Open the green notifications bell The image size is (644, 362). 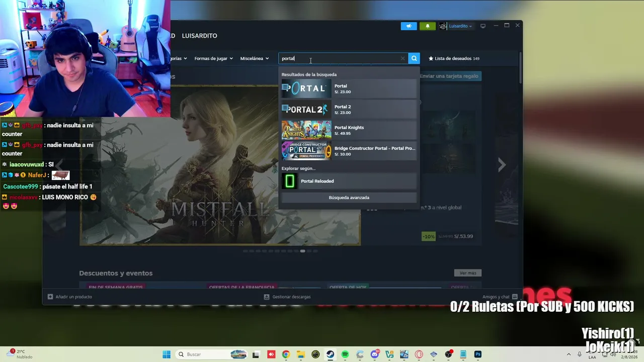[x=428, y=26]
